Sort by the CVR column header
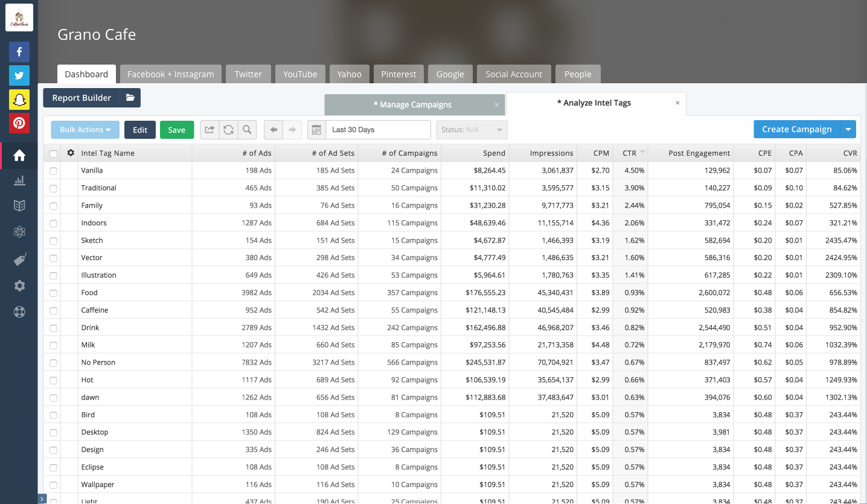 pos(832,153)
